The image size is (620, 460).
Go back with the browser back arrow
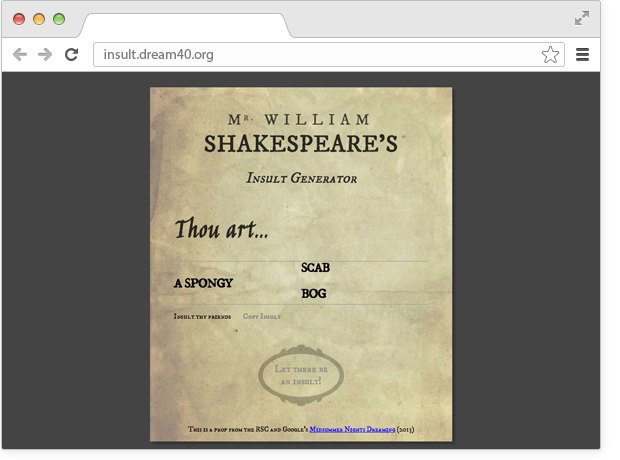(20, 54)
